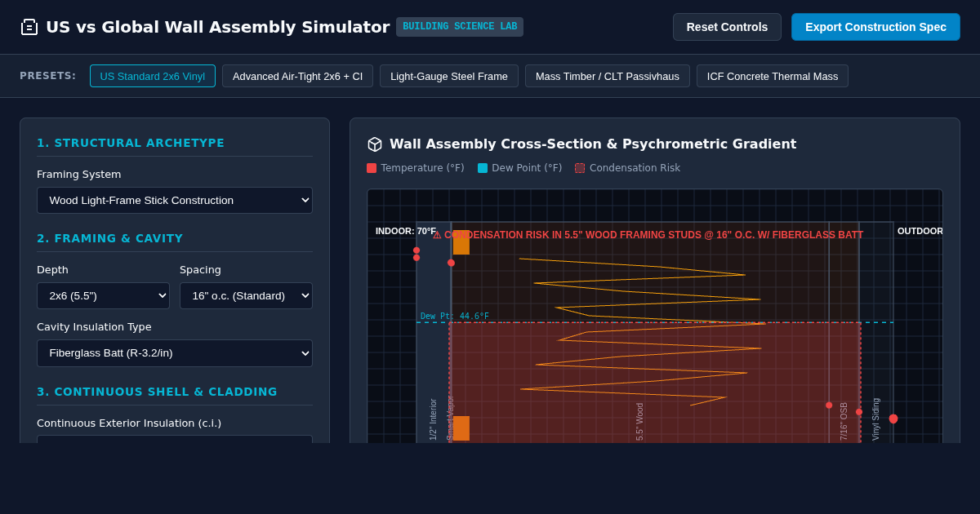Click the 7/16" OSB layer label
This screenshot has width=980, height=514.
point(844,421)
